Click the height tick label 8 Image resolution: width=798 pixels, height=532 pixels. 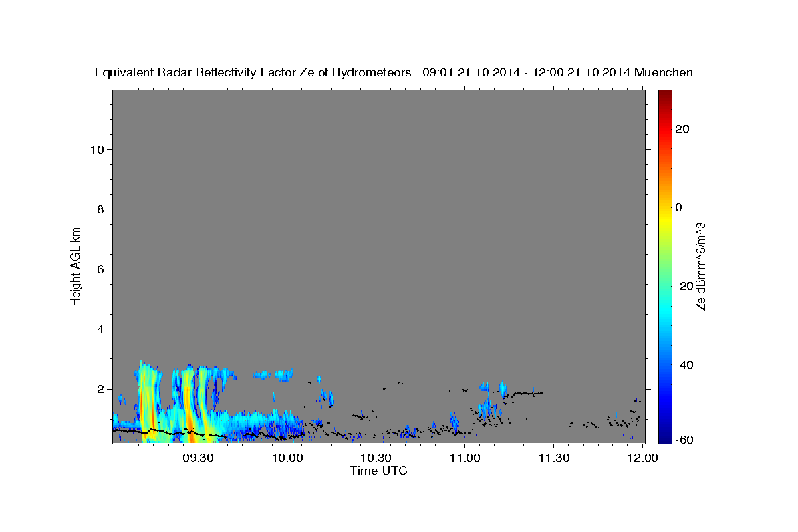(x=99, y=209)
